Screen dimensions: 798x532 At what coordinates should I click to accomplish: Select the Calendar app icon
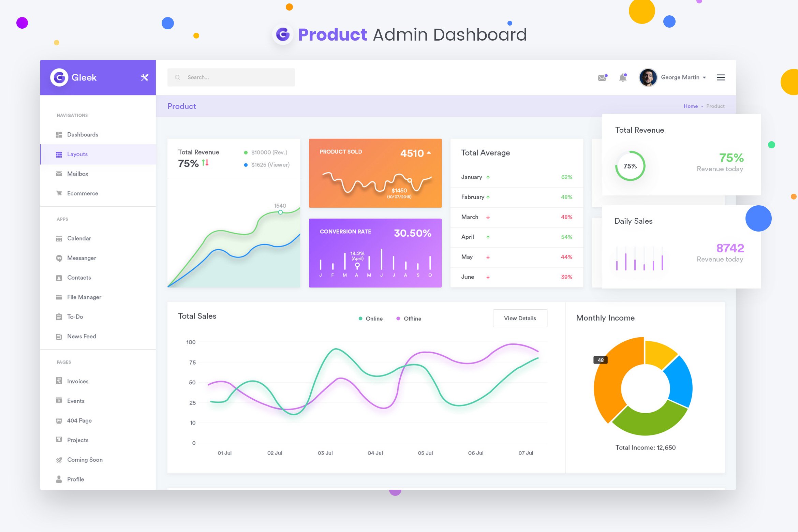coord(59,238)
